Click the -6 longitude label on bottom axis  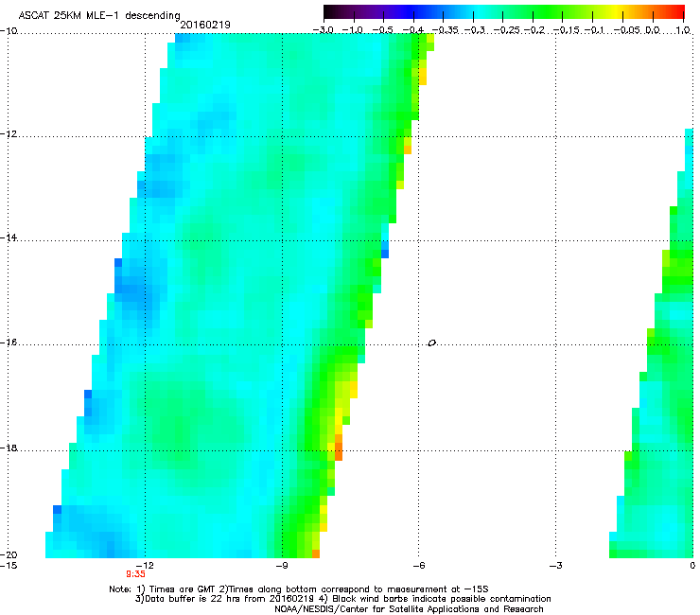point(419,566)
